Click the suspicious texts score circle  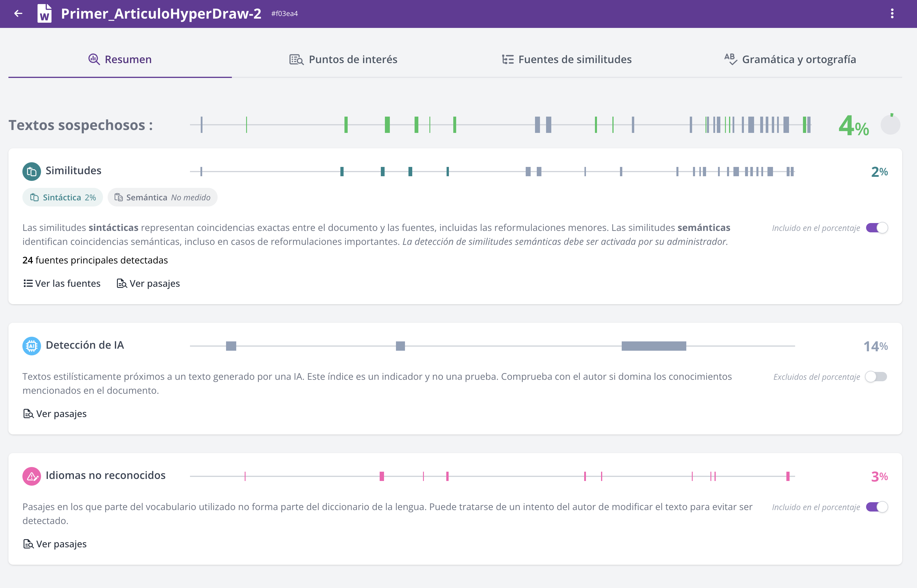click(890, 124)
